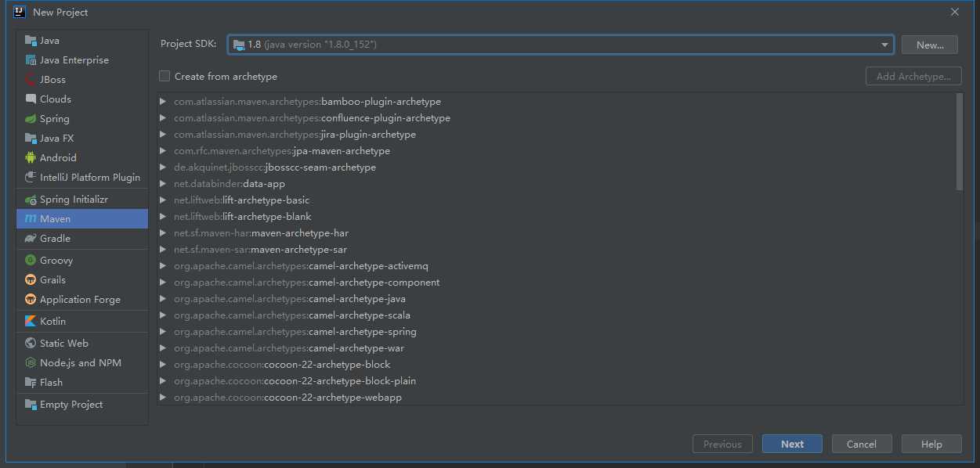Screen dimensions: 980x468
Task: Click the IntelliJ IDEA logo in title bar
Action: click(20, 12)
